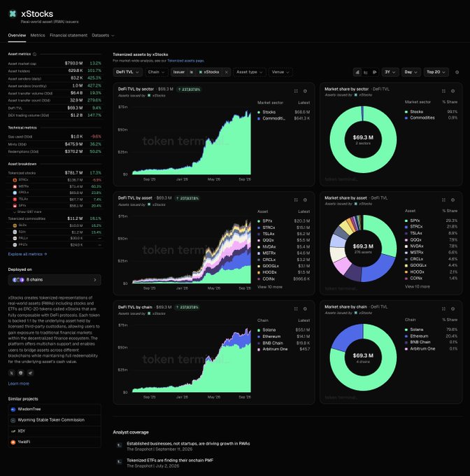Toggle NVDAx series in DeFi TVL by asset legend
This screenshot has width=470, height=476.
tap(266, 247)
